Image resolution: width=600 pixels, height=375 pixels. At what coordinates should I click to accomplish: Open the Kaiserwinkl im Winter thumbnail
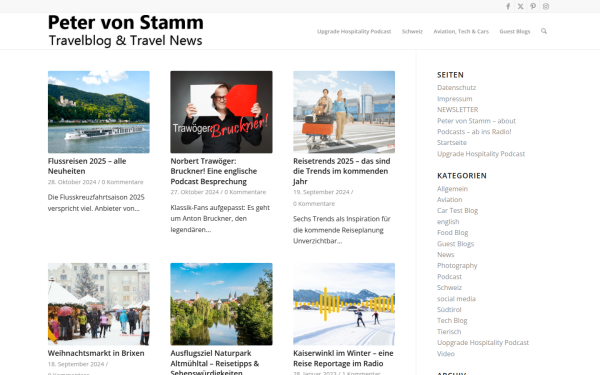tap(344, 304)
